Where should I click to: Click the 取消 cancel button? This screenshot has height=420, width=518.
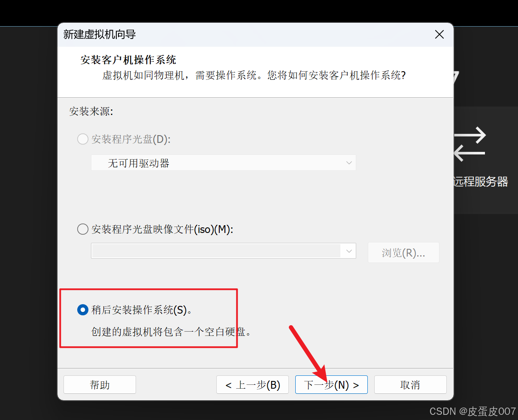click(x=410, y=385)
